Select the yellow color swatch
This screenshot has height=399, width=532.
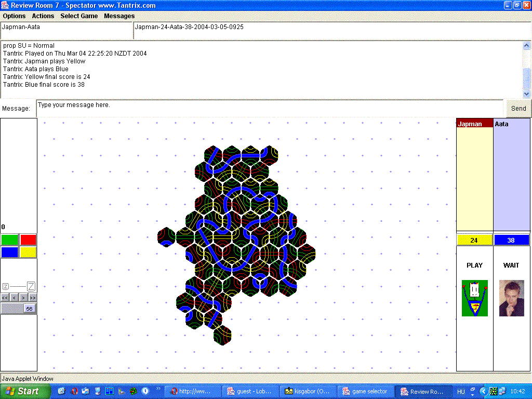coord(28,252)
